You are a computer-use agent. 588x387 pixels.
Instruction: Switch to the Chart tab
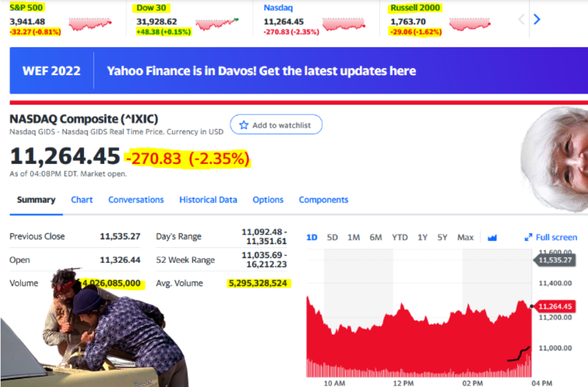pos(82,200)
